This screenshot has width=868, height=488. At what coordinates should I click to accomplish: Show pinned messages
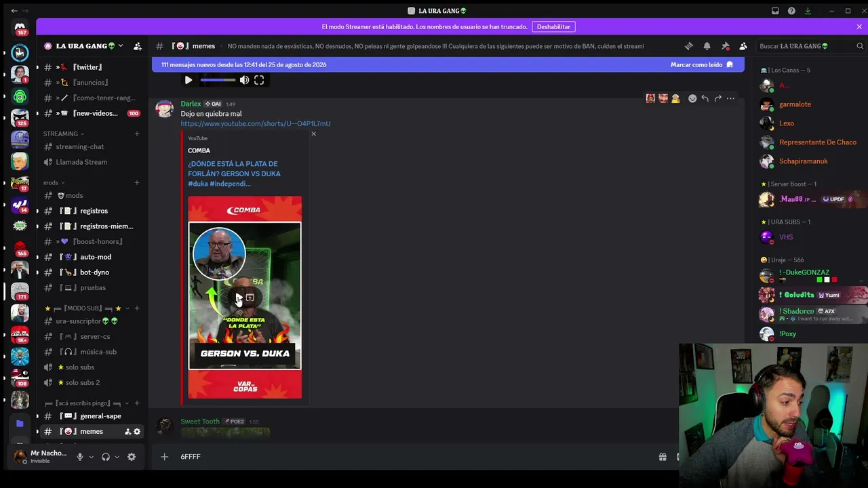pyautogui.click(x=725, y=46)
